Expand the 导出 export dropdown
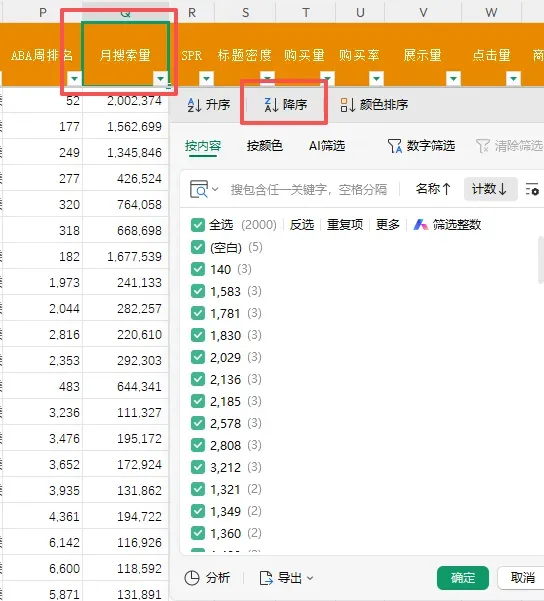This screenshot has height=601, width=544. 287,578
